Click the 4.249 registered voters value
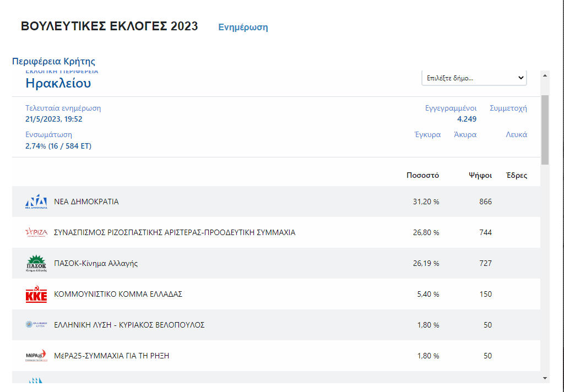The width and height of the screenshot is (564, 392). coord(467,119)
